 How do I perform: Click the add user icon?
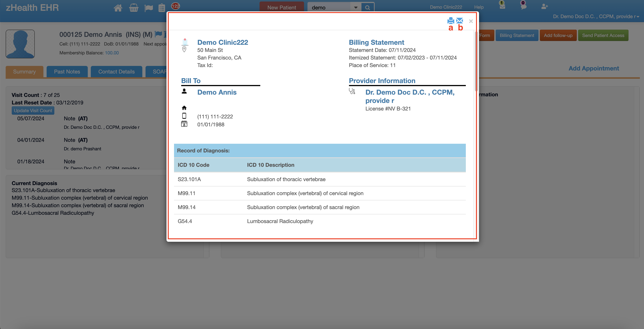point(545,6)
